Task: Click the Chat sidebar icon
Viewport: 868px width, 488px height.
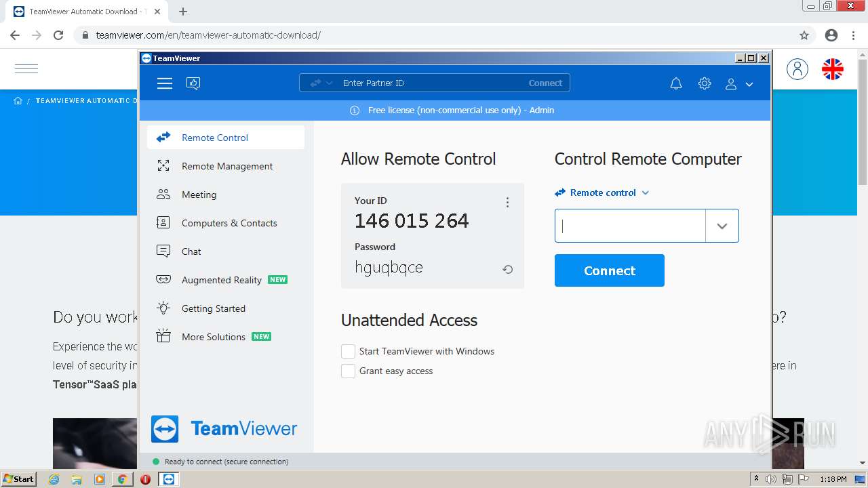Action: pos(163,251)
